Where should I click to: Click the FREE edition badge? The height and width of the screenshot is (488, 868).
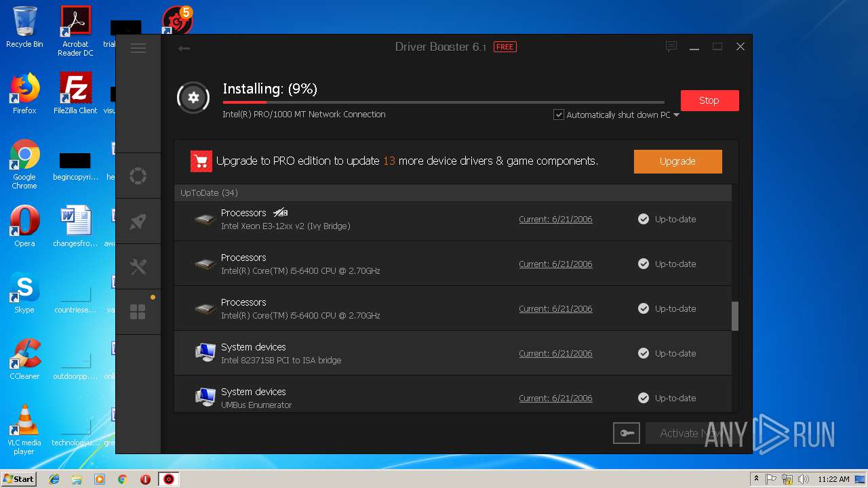[505, 47]
